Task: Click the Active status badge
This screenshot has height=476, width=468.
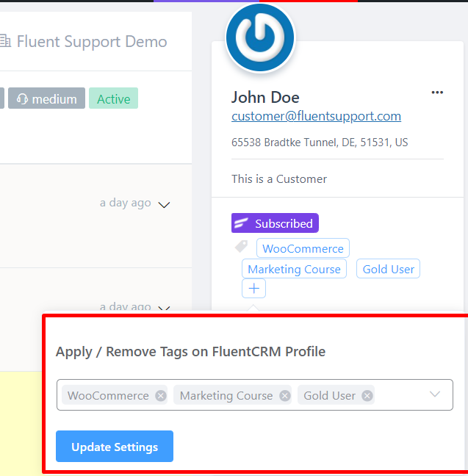Action: (113, 98)
